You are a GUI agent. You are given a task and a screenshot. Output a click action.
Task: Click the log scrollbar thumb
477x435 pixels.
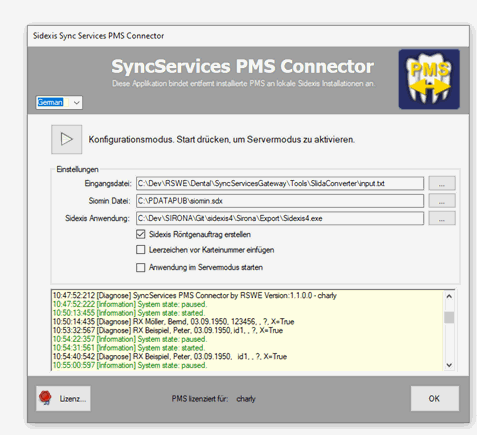449,317
